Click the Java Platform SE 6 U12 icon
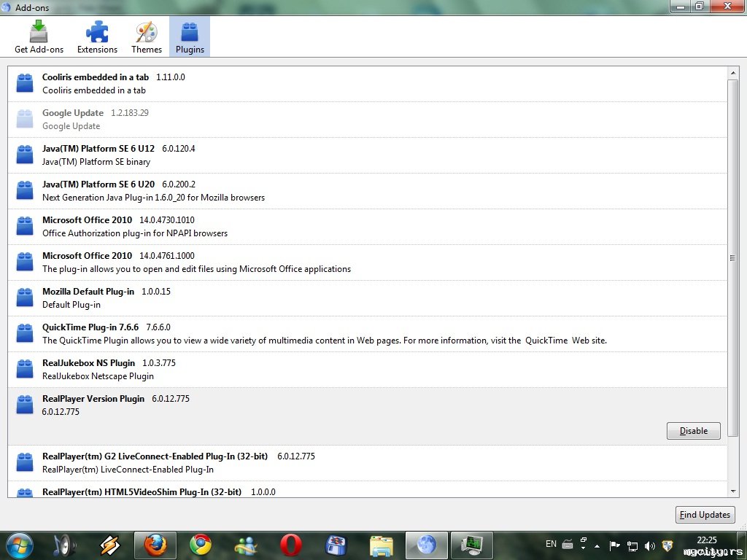The image size is (747, 560). click(25, 155)
